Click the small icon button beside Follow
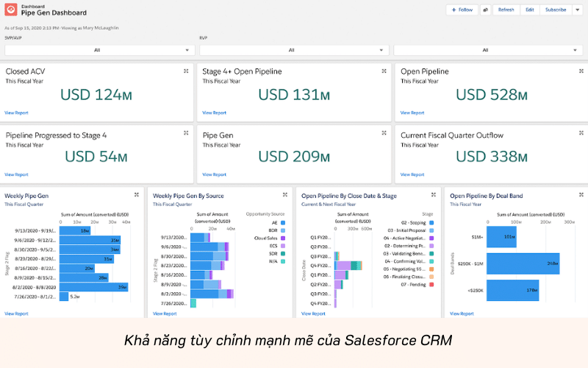 click(x=486, y=10)
